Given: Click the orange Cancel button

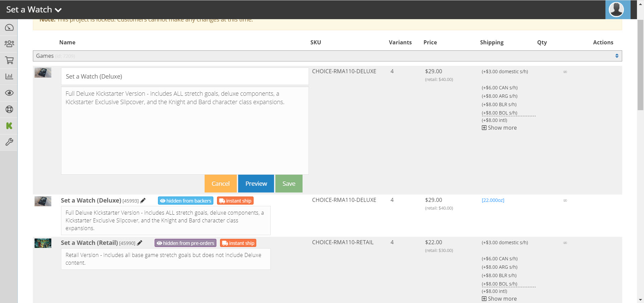Looking at the screenshot, I should point(220,184).
